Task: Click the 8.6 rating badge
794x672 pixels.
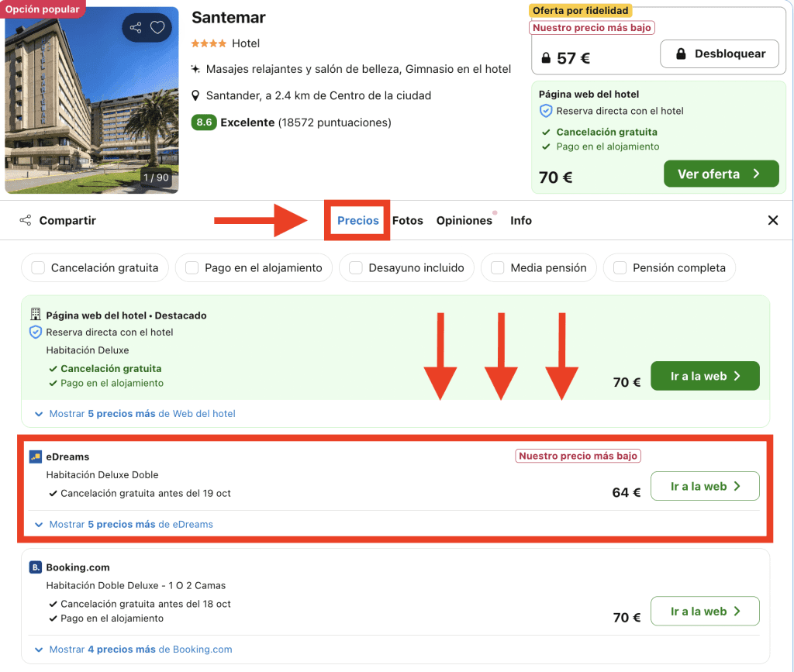Action: click(203, 122)
